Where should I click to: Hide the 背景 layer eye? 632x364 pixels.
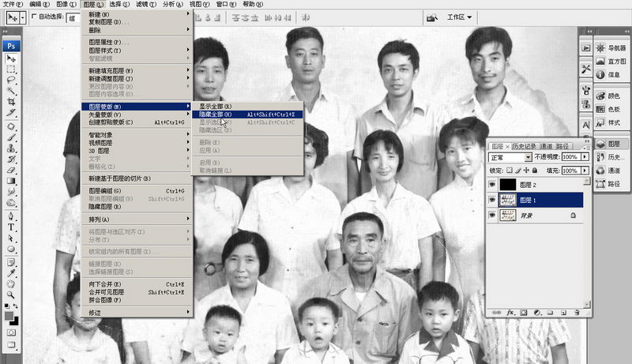(x=492, y=216)
